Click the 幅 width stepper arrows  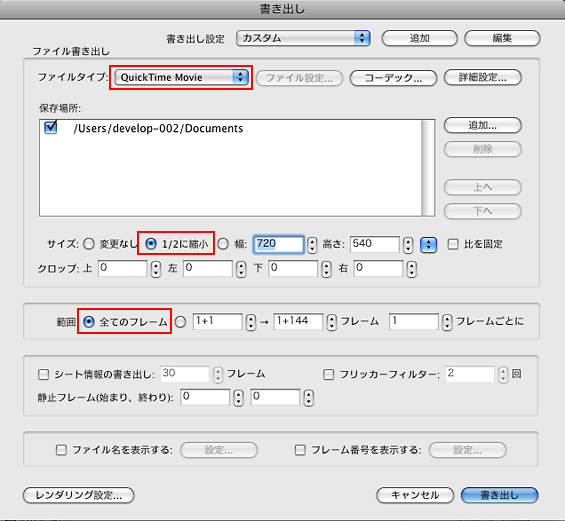[x=312, y=245]
